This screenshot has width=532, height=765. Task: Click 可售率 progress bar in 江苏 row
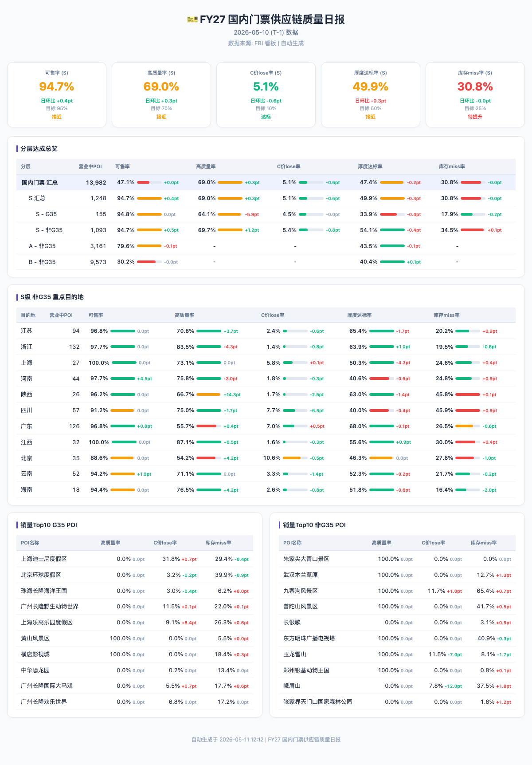(x=123, y=331)
